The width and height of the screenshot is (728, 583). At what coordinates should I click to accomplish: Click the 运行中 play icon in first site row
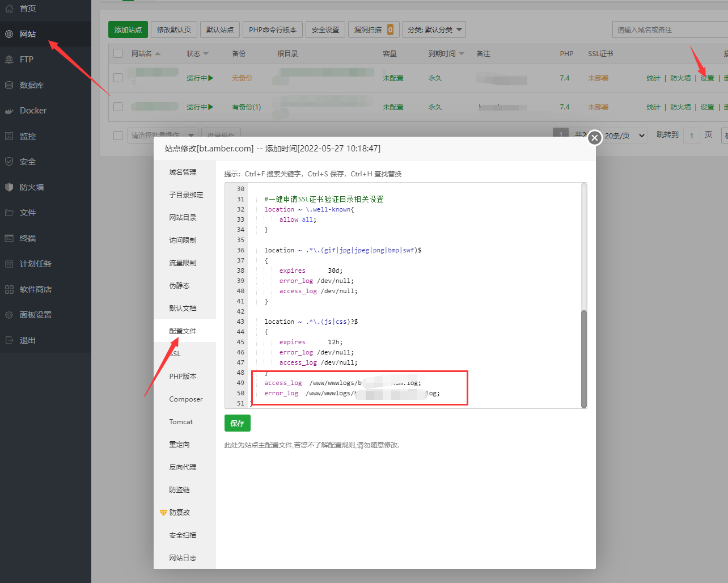tap(211, 78)
